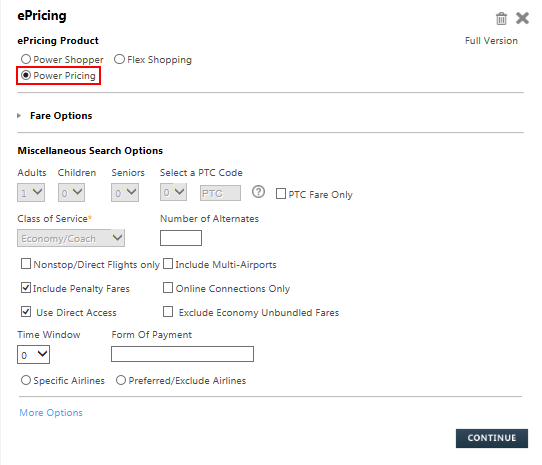Click the CONTINUE button
Image resolution: width=542 pixels, height=465 pixels.
pyautogui.click(x=492, y=438)
